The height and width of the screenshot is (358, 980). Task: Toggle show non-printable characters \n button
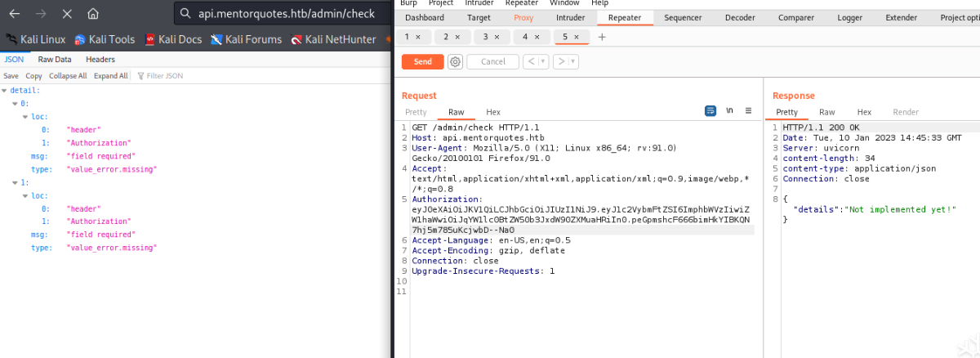(x=729, y=110)
